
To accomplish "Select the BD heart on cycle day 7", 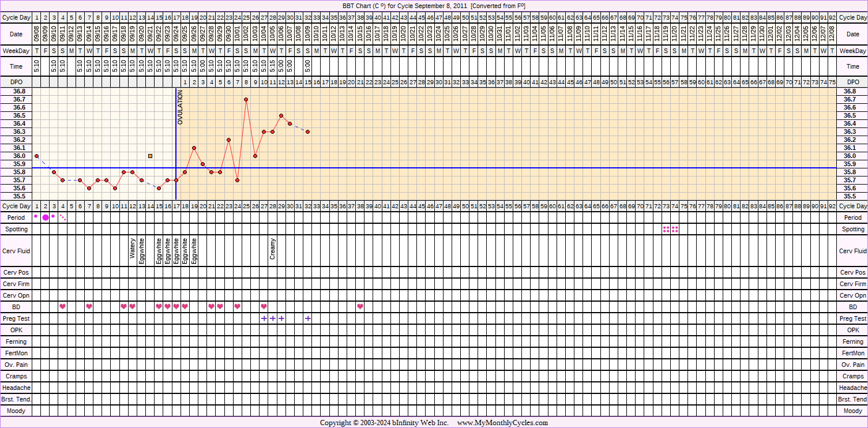I will point(89,306).
